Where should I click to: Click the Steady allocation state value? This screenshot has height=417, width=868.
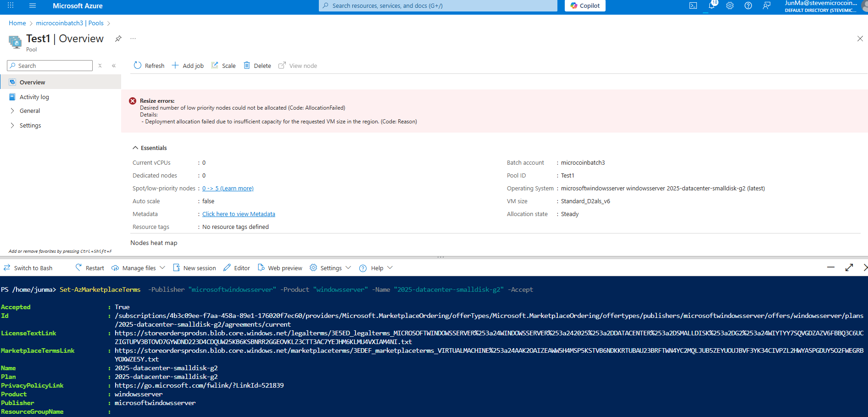(570, 214)
